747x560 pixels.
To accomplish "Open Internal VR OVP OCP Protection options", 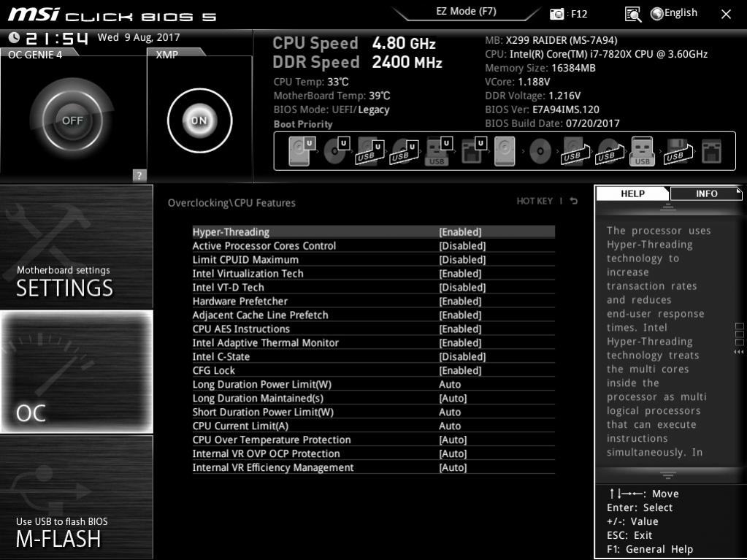I will point(374,453).
